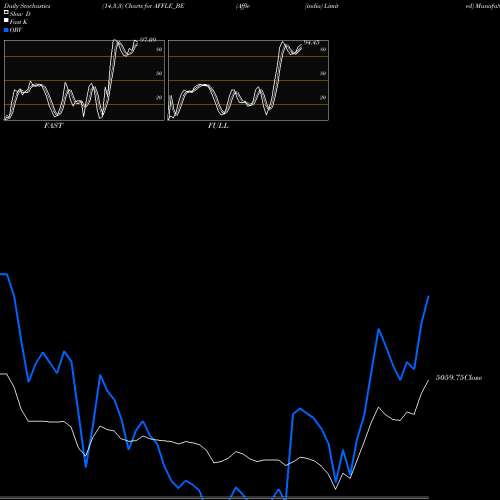
Task: Click the 'OBV' legend text
Action: point(16,30)
